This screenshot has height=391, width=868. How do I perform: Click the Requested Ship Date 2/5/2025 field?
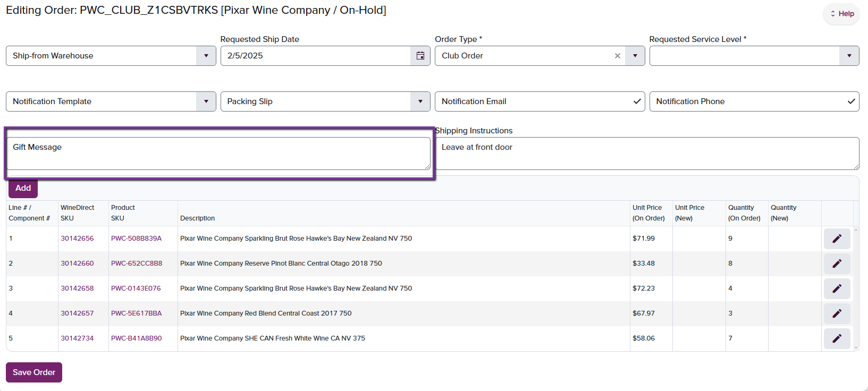pos(316,56)
